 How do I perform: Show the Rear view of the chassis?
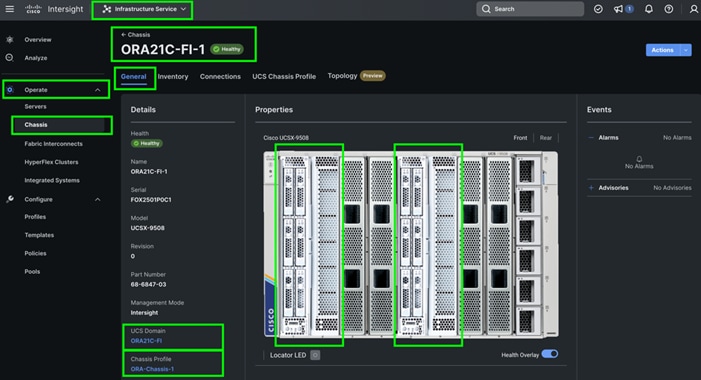[x=545, y=138]
